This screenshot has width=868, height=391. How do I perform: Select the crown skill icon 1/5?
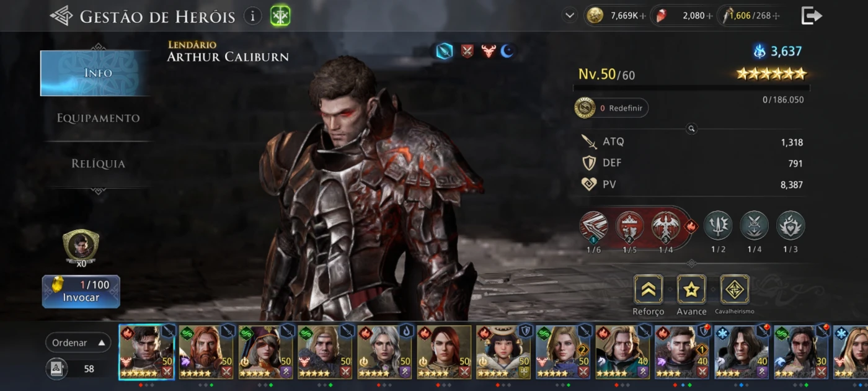point(629,226)
